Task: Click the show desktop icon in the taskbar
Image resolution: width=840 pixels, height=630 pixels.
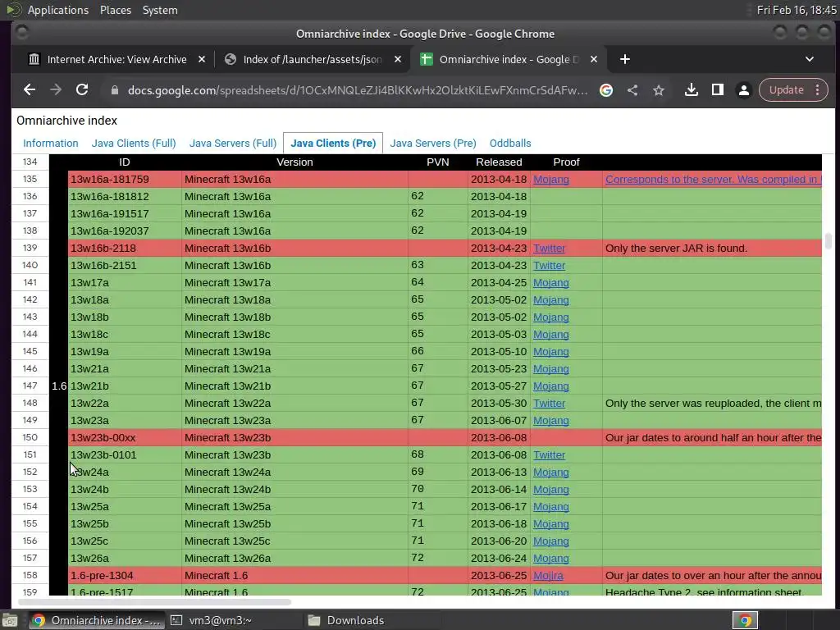Action: tap(10, 620)
